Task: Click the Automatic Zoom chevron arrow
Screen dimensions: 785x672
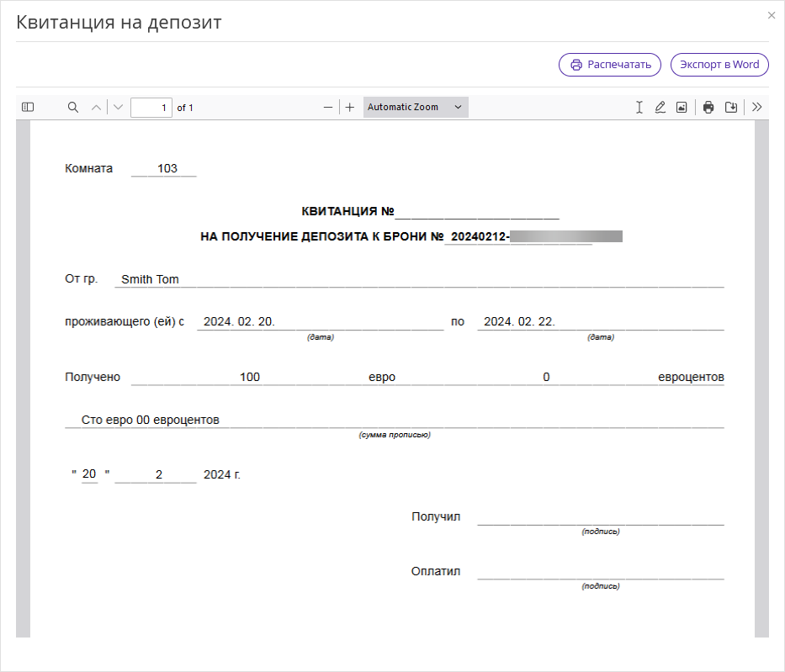Action: pyautogui.click(x=458, y=107)
